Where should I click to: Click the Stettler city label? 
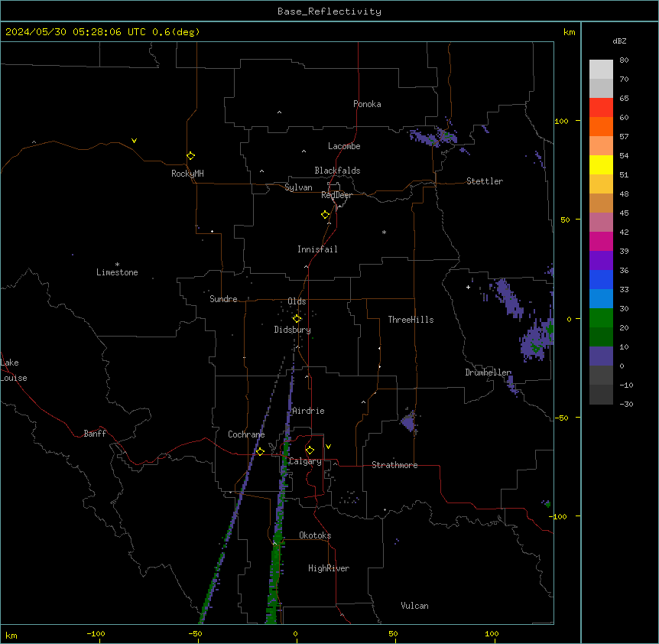pyautogui.click(x=485, y=181)
